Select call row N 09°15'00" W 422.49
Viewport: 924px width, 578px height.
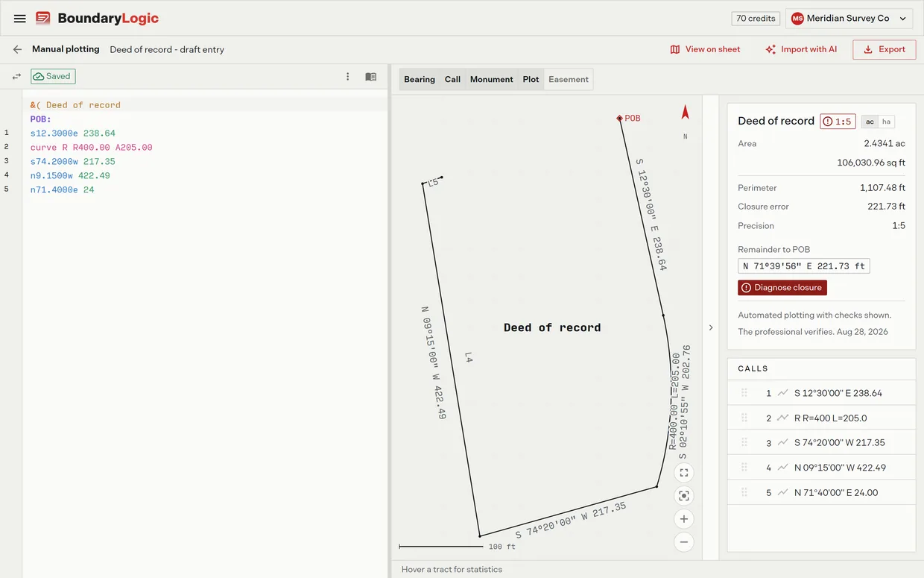click(x=821, y=468)
